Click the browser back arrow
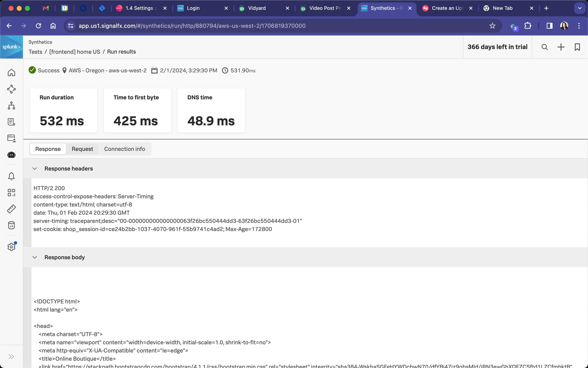 click(9, 26)
